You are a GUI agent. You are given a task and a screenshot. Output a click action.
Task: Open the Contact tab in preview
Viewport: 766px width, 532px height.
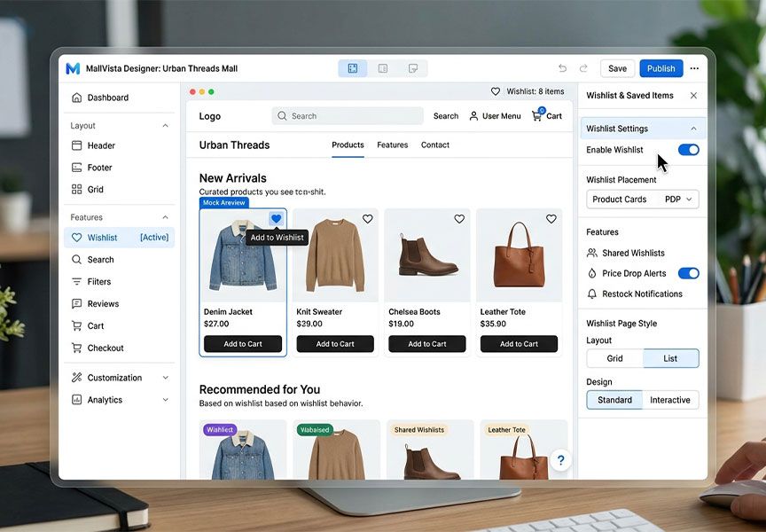pos(434,145)
